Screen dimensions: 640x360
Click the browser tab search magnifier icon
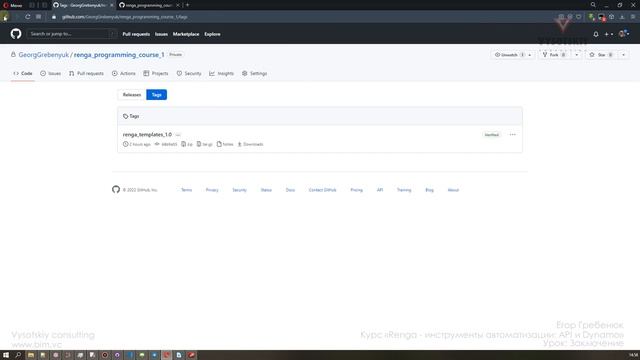click(593, 5)
